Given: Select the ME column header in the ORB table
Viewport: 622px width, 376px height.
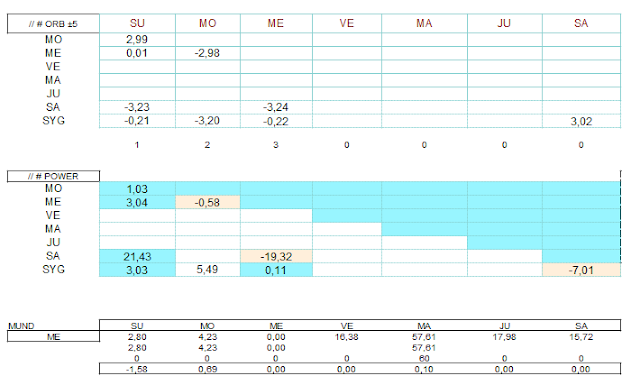Looking at the screenshot, I should [x=276, y=23].
